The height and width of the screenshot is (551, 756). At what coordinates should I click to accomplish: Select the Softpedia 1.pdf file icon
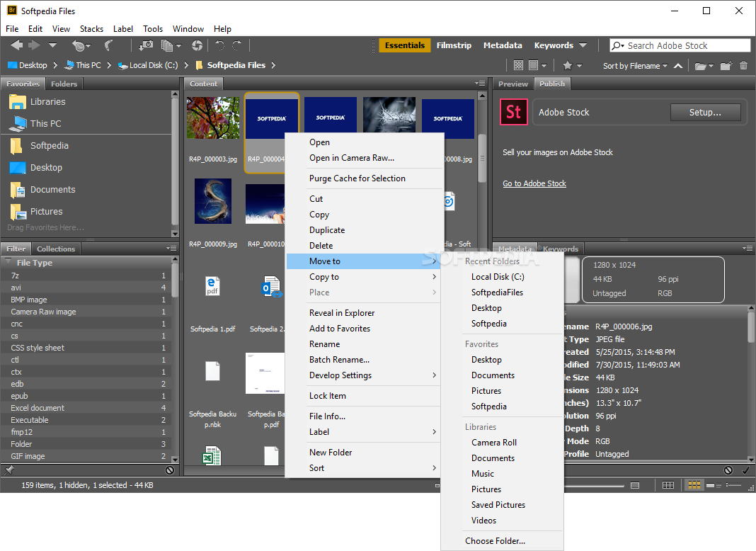(212, 287)
